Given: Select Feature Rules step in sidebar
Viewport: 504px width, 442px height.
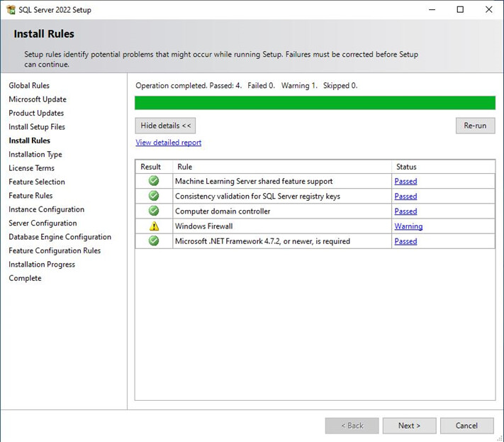Looking at the screenshot, I should click(30, 196).
